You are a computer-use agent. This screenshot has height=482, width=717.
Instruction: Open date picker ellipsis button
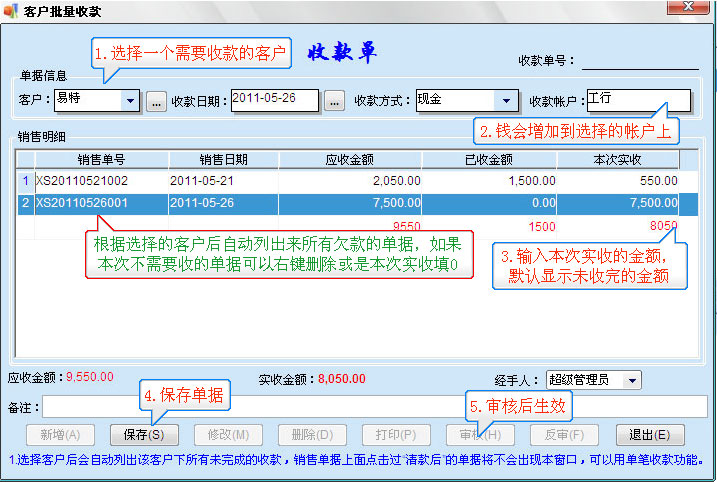(334, 101)
